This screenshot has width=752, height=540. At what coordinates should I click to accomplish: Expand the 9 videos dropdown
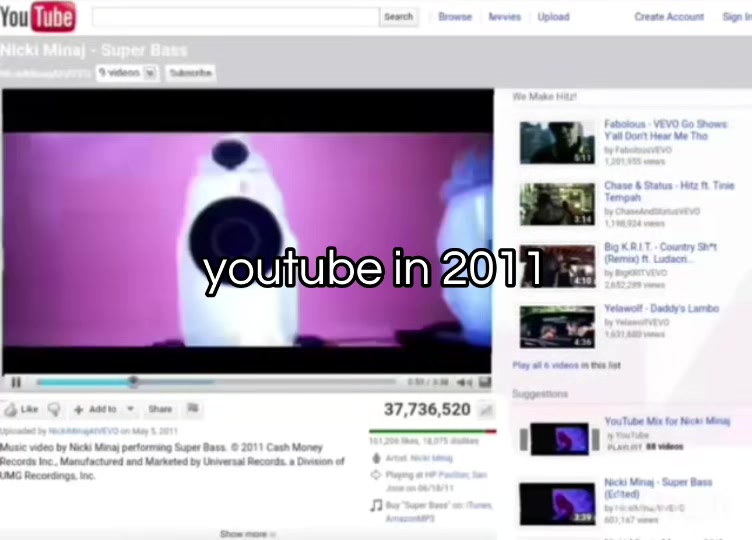click(x=127, y=73)
